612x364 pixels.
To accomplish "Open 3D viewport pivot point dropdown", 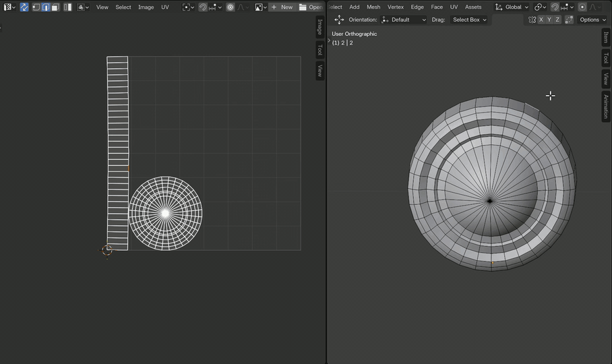I will pyautogui.click(x=540, y=7).
